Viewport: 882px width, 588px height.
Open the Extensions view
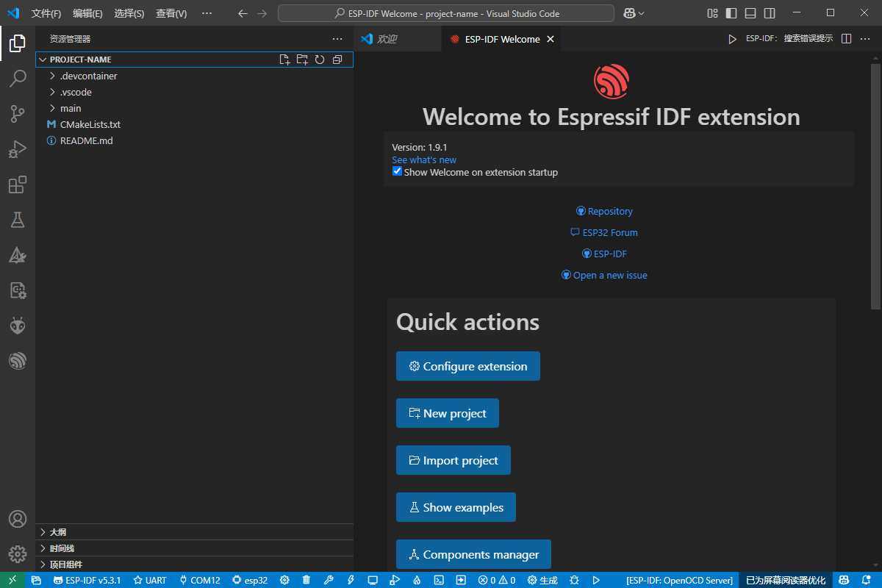[18, 184]
